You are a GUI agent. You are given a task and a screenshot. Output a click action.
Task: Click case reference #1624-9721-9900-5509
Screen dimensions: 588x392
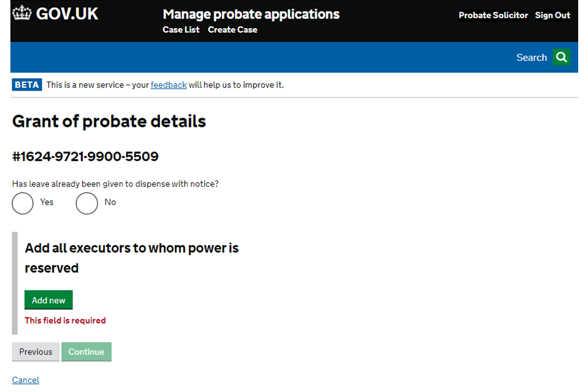coord(85,157)
